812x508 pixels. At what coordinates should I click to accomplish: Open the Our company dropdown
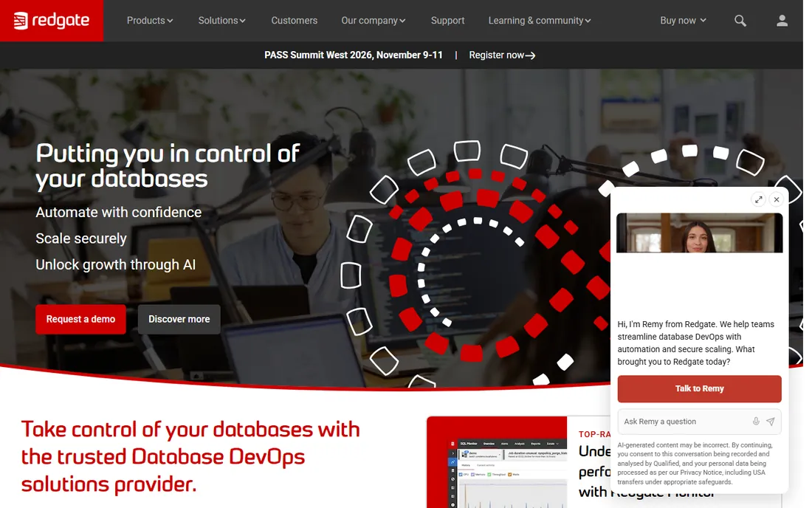373,21
